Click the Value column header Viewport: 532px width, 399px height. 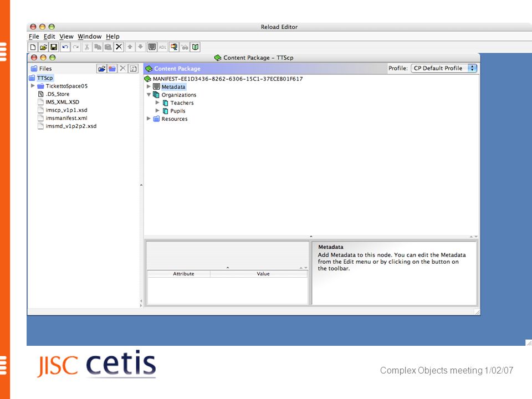[x=259, y=274]
